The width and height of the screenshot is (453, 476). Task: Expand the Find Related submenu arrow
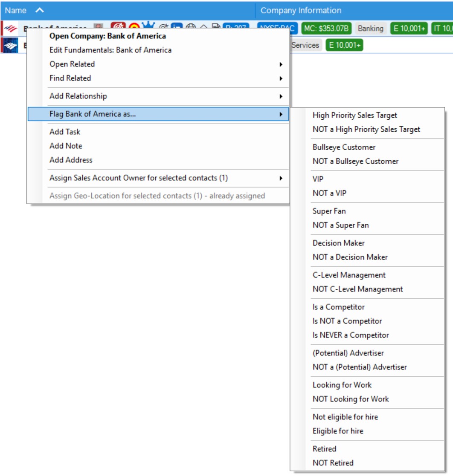(x=281, y=79)
